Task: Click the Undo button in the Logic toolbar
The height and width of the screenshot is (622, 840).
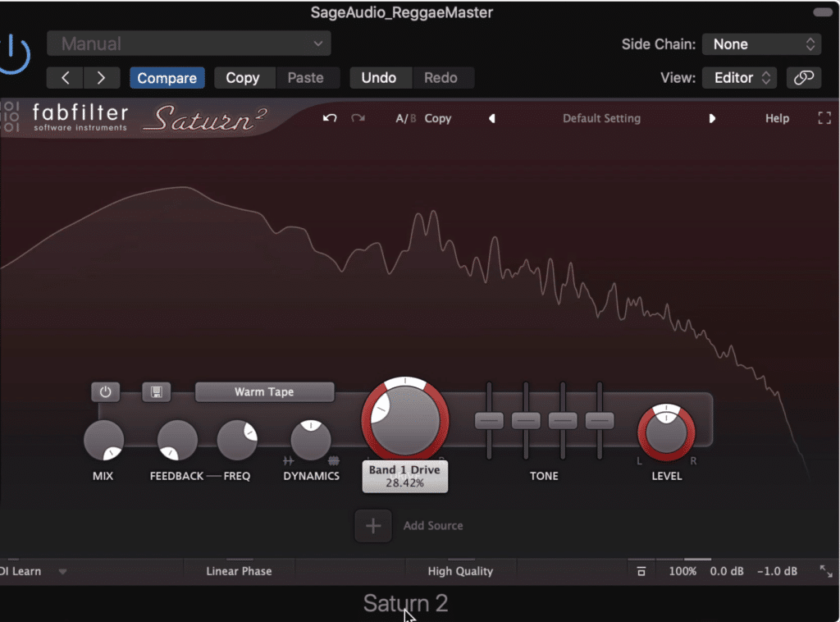Action: (x=379, y=78)
